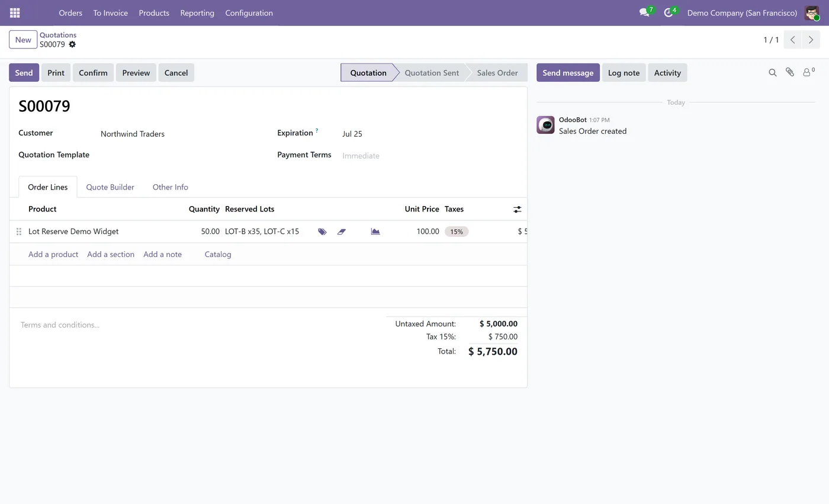Search the chatter messages magnifier icon

(773, 73)
